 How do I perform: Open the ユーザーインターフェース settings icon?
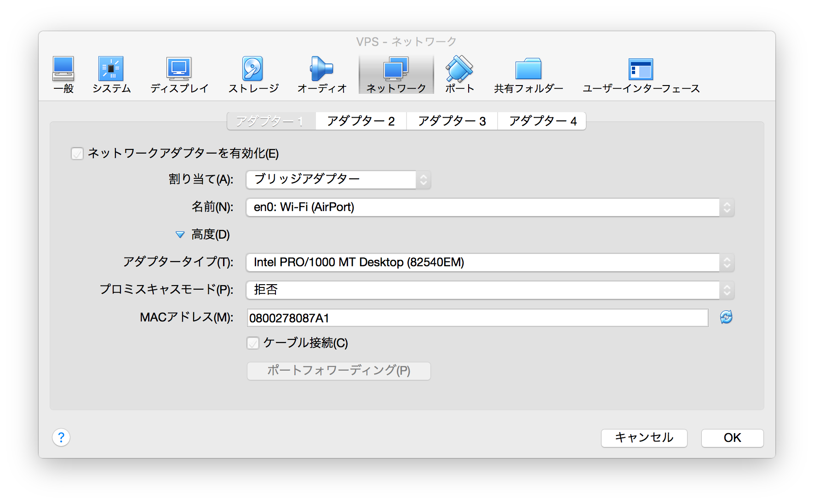tap(641, 69)
